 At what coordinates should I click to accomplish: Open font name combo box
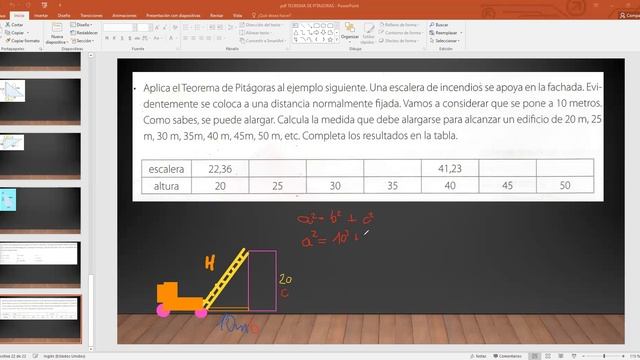point(120,27)
